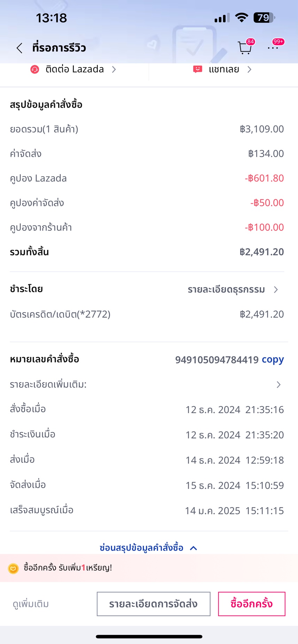Tap the buy-again coin reward banner
The height and width of the screenshot is (644, 298).
pyautogui.click(x=149, y=568)
